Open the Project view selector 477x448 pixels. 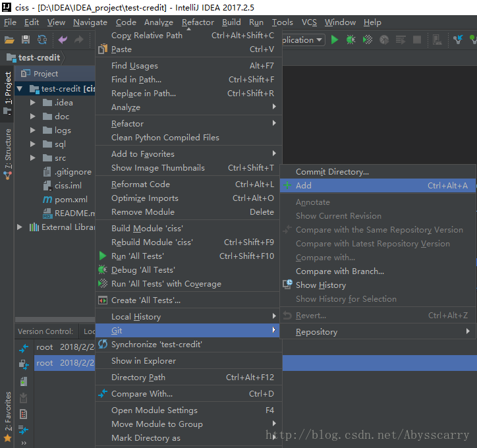point(45,74)
